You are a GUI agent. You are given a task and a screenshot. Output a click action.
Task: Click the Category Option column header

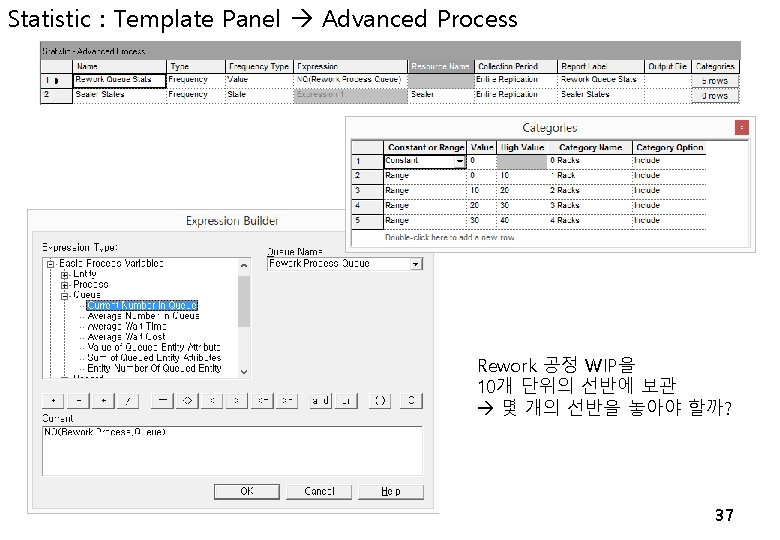click(669, 148)
